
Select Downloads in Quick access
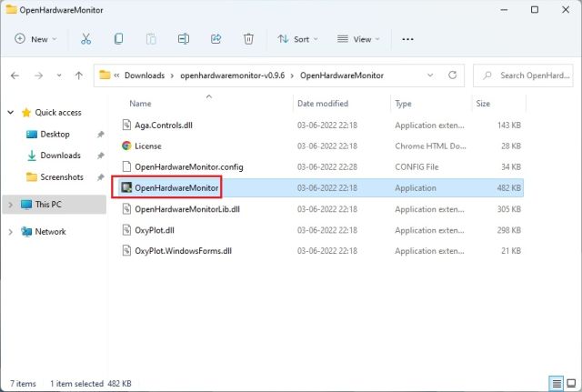pyautogui.click(x=60, y=156)
